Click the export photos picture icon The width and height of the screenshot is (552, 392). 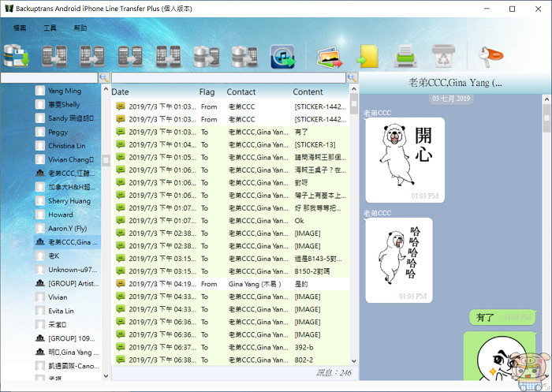(330, 57)
